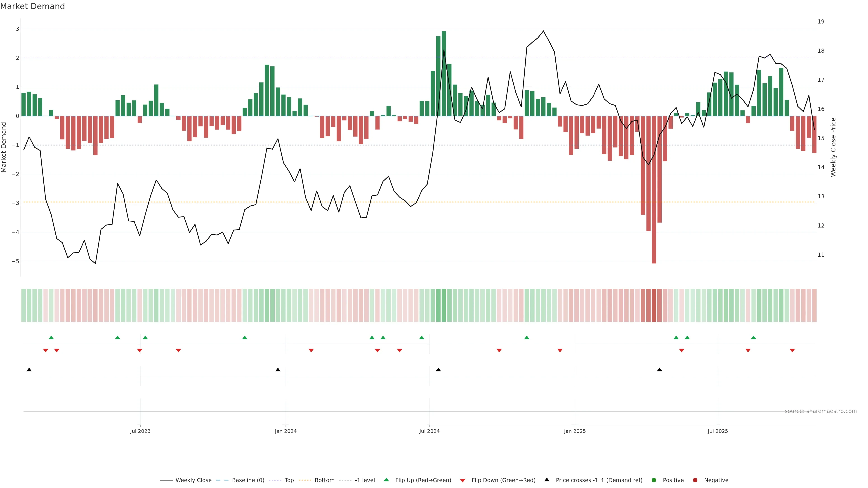The image size is (868, 488).
Task: Click Flip Down red triangle legend icon
Action: pos(463,481)
